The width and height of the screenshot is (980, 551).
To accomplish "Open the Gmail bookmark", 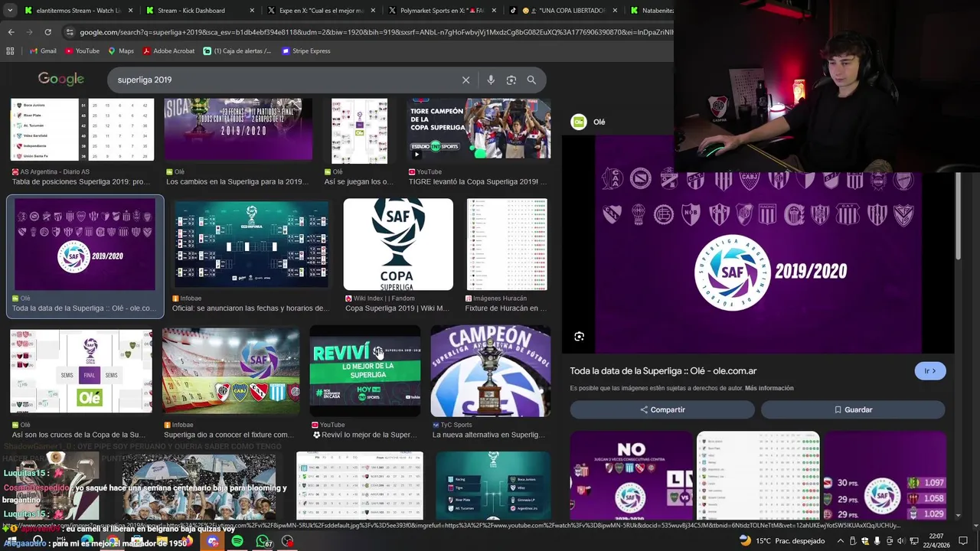I will 43,51.
